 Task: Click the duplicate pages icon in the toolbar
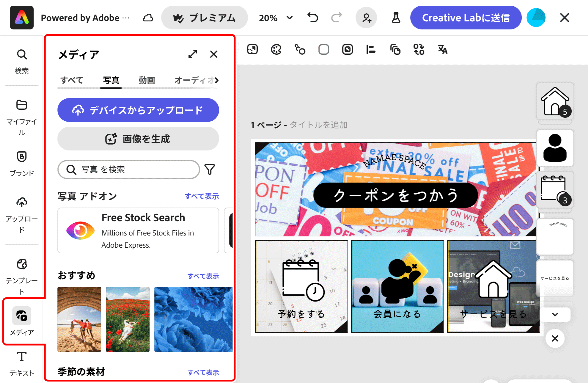(x=395, y=50)
